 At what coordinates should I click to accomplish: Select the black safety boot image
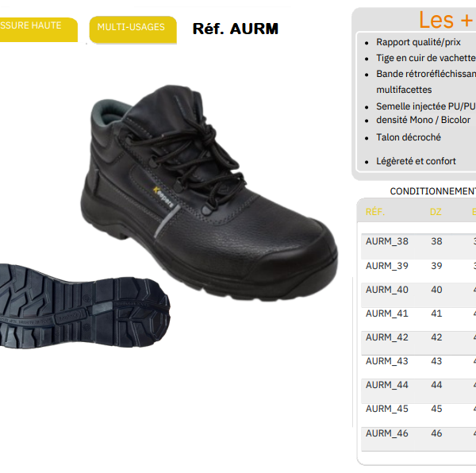pyautogui.click(x=209, y=193)
